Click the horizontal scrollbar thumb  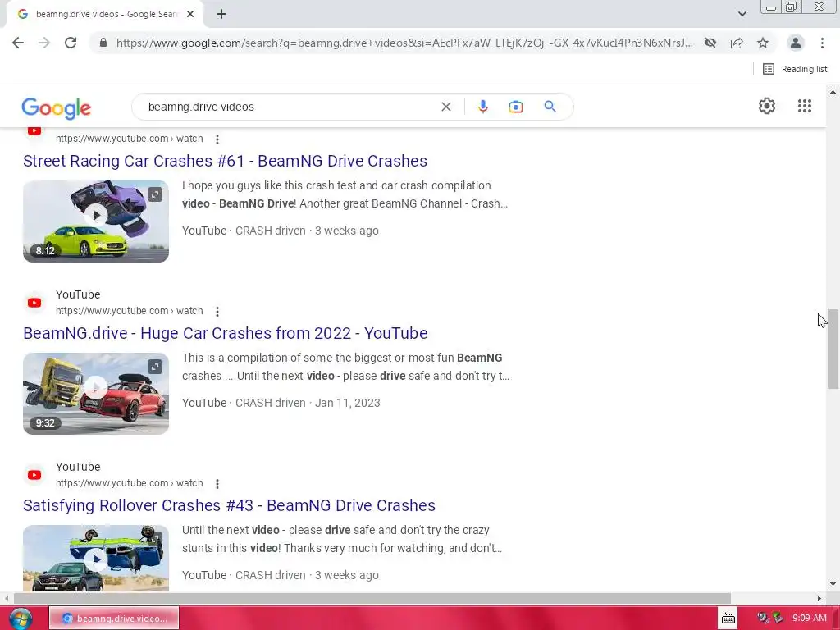(x=372, y=598)
